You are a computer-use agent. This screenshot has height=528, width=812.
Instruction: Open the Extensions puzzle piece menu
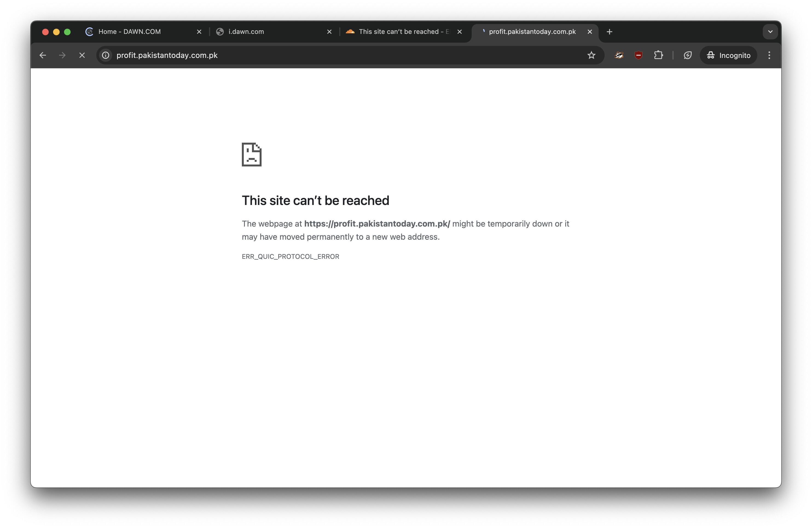click(658, 55)
